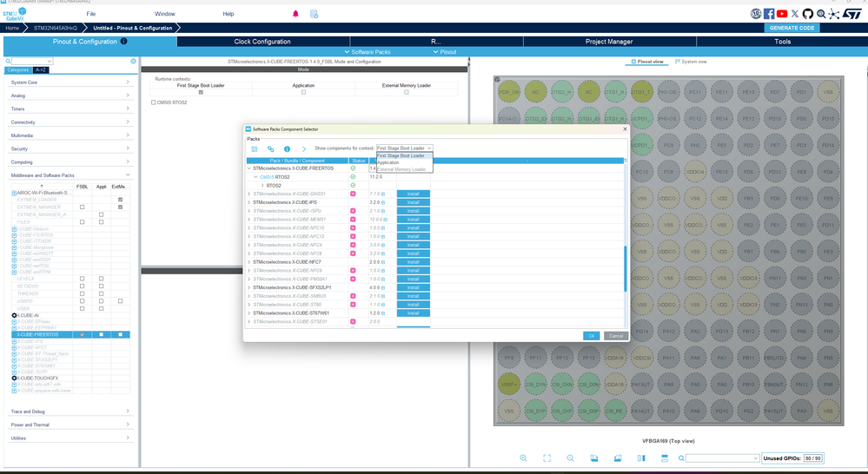The height and width of the screenshot is (474, 868).
Task: Install the X-CUBE-IPS pack
Action: coord(413,202)
